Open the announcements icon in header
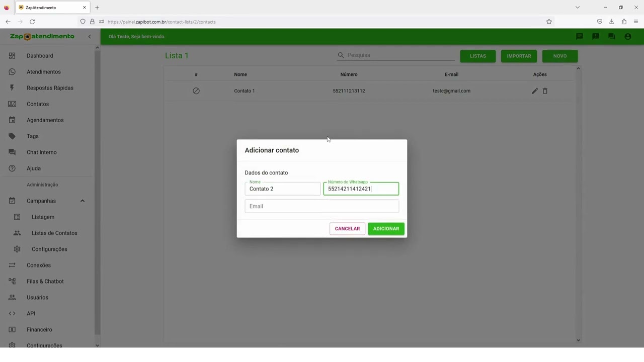The width and height of the screenshot is (644, 362). click(x=596, y=37)
